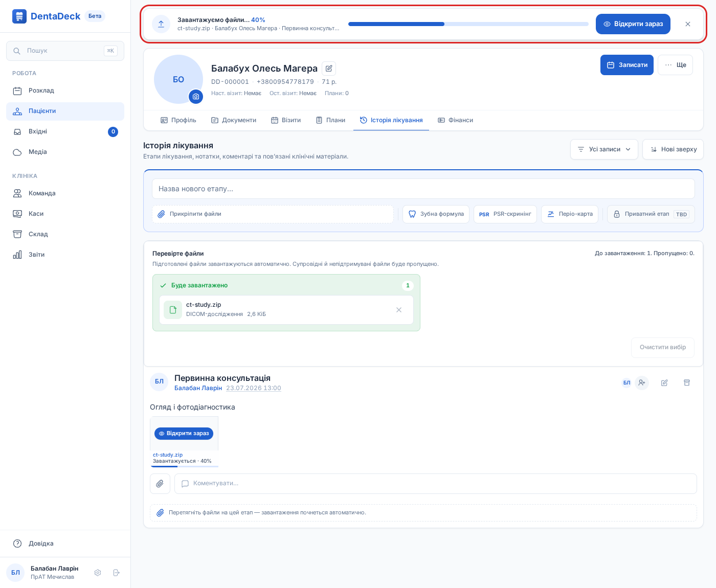Viewport: 716px width, 588px height.
Task: Open Команда in the sidebar
Action: click(x=65, y=193)
